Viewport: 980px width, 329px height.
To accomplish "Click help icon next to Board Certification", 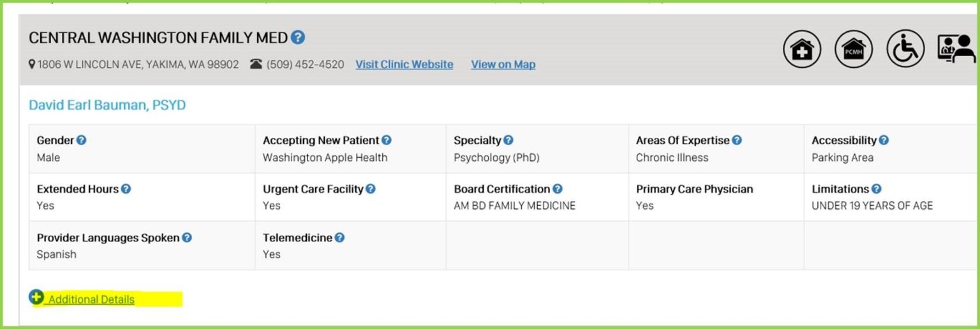I will click(x=558, y=189).
